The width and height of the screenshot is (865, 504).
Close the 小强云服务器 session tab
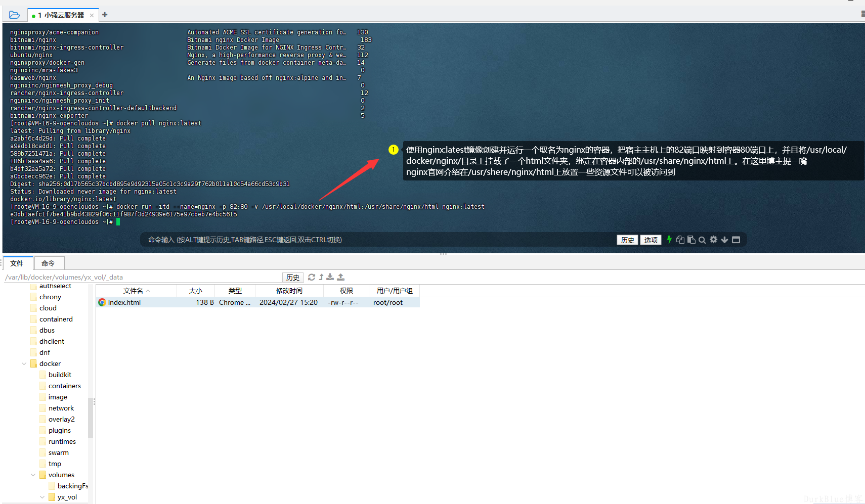[x=92, y=15]
